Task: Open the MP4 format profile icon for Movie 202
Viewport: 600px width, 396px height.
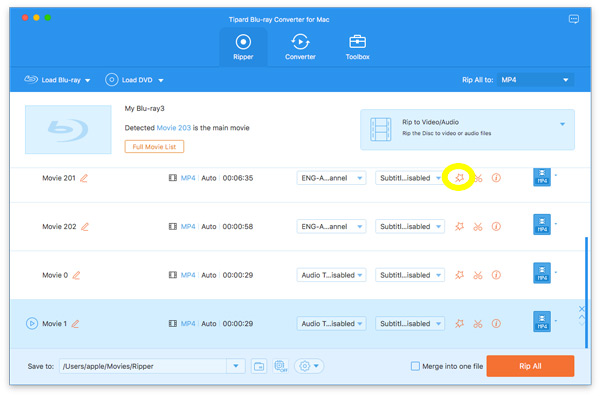Action: (x=542, y=224)
